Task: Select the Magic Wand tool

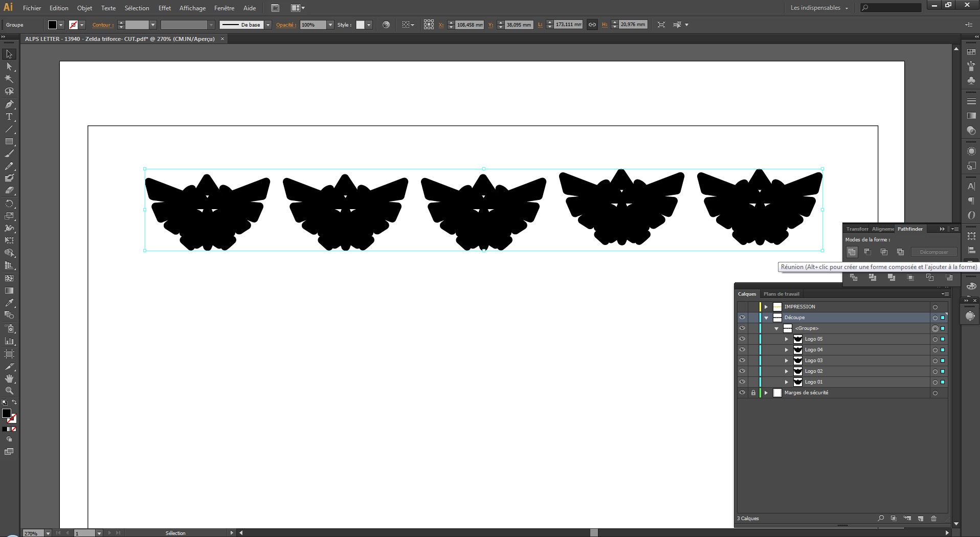Action: click(9, 79)
